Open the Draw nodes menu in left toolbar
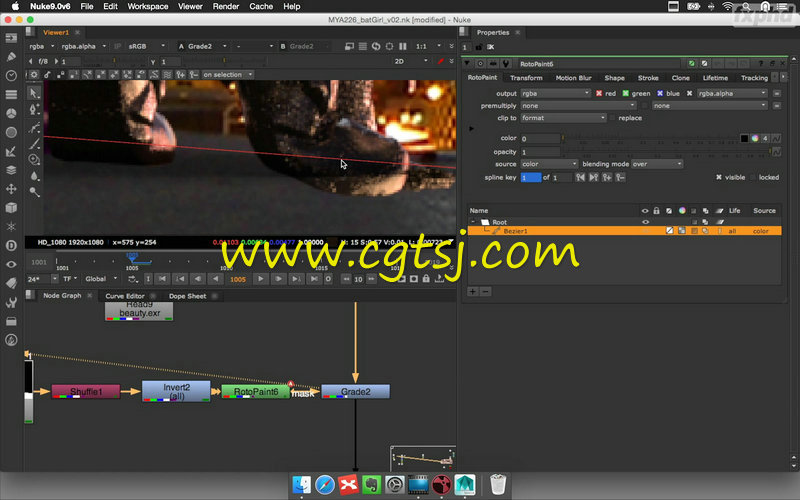Screen dimensions: 800x500 point(11,57)
